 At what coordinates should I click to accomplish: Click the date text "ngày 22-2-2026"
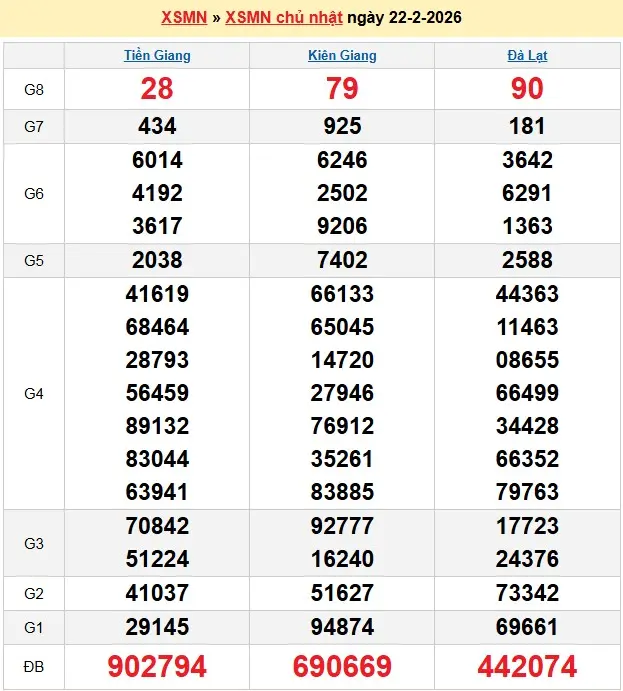(404, 18)
